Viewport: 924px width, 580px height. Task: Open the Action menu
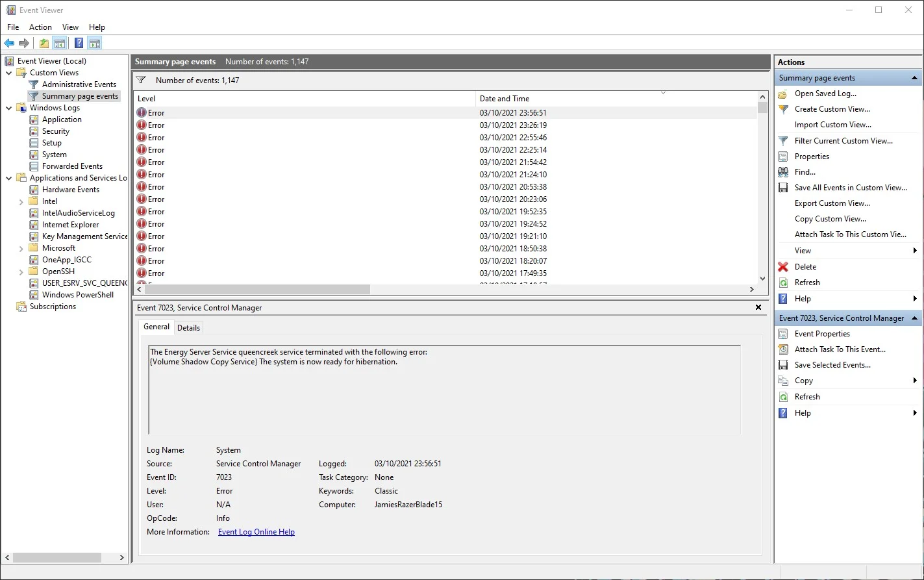click(x=40, y=27)
